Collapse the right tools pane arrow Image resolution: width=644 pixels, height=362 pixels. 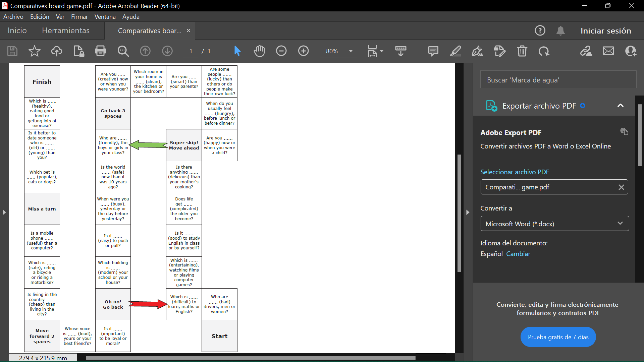point(468,212)
